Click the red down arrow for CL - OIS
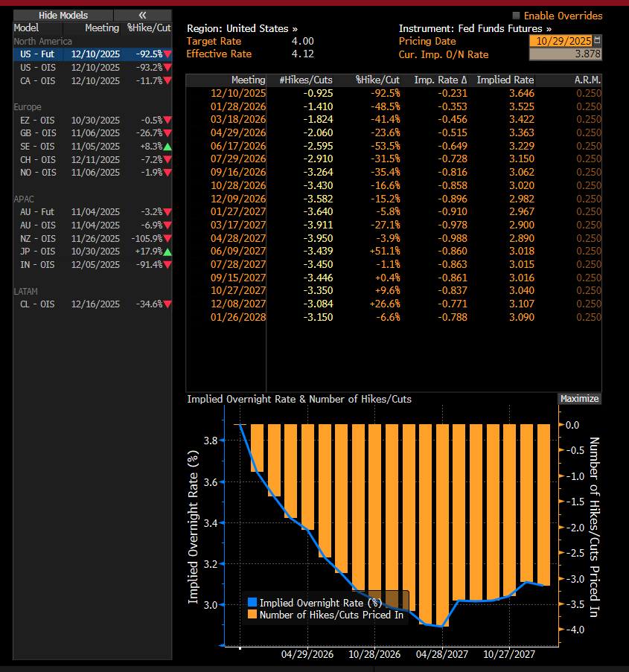The height and width of the screenshot is (672, 629). pyautogui.click(x=167, y=304)
